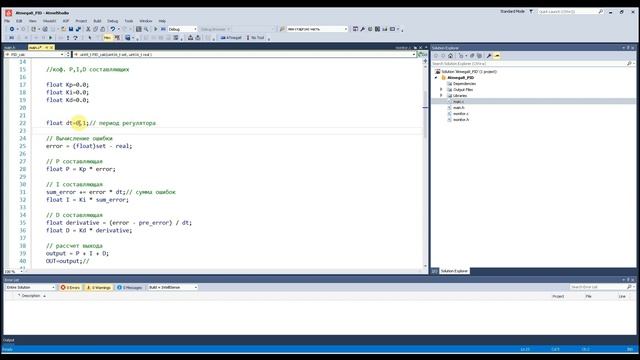
Task: Select the main.c file in Solution Explorer
Action: [x=458, y=102]
